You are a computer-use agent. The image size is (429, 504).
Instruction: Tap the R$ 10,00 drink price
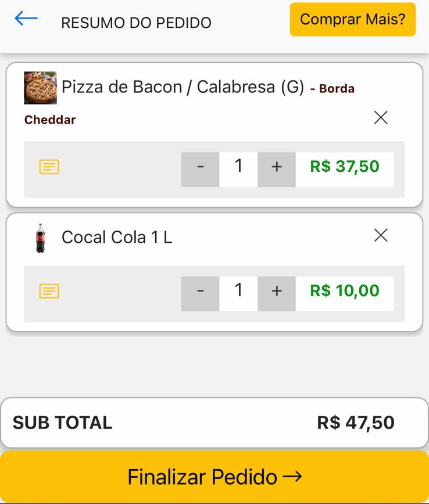click(x=345, y=290)
